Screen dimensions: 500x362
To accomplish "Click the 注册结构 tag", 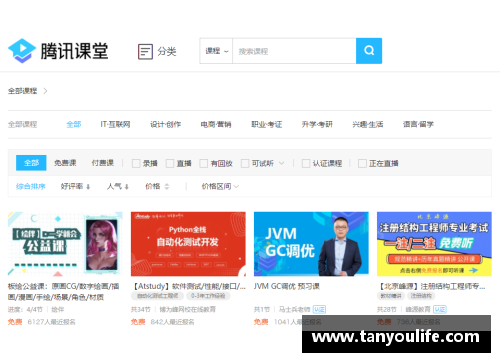I will (421, 296).
